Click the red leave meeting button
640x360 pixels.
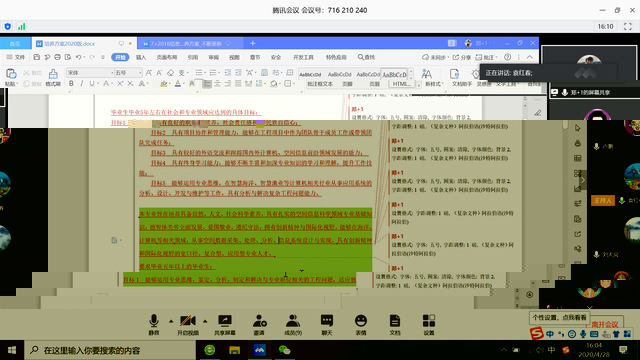[x=605, y=324]
